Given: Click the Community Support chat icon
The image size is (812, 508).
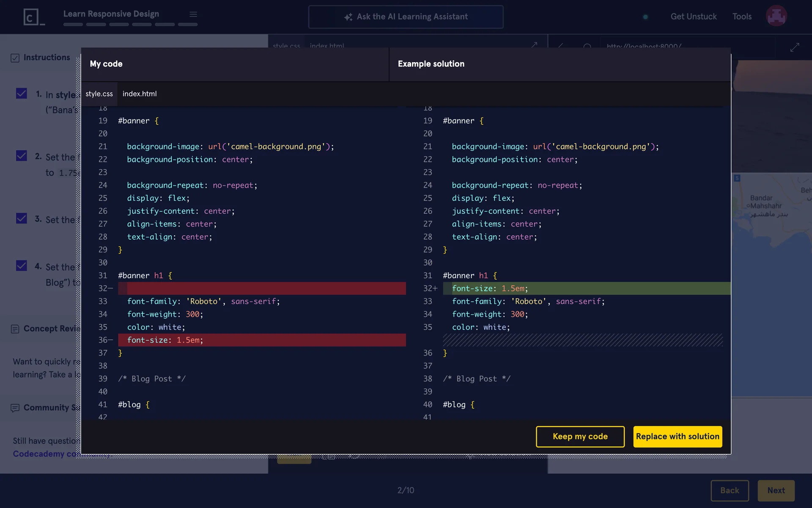Looking at the screenshot, I should [15, 408].
